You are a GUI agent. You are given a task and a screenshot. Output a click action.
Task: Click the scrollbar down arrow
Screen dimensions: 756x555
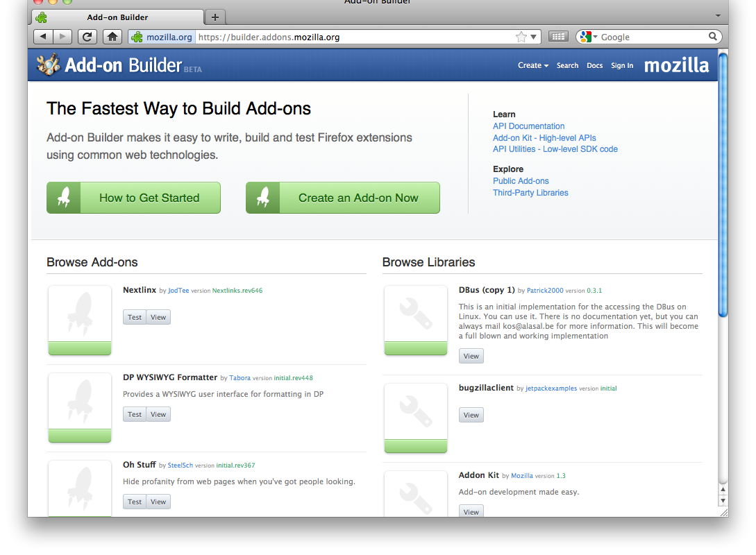[x=723, y=501]
